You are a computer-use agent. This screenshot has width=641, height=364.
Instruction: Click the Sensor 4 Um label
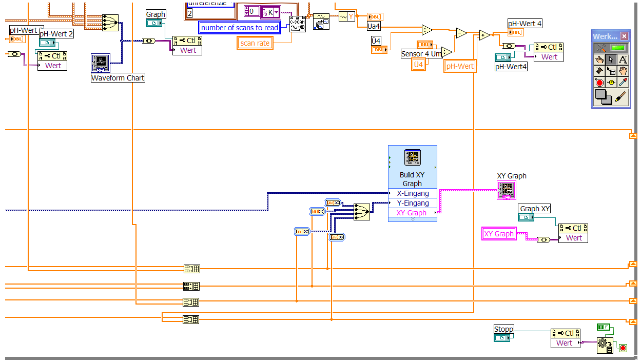[421, 54]
